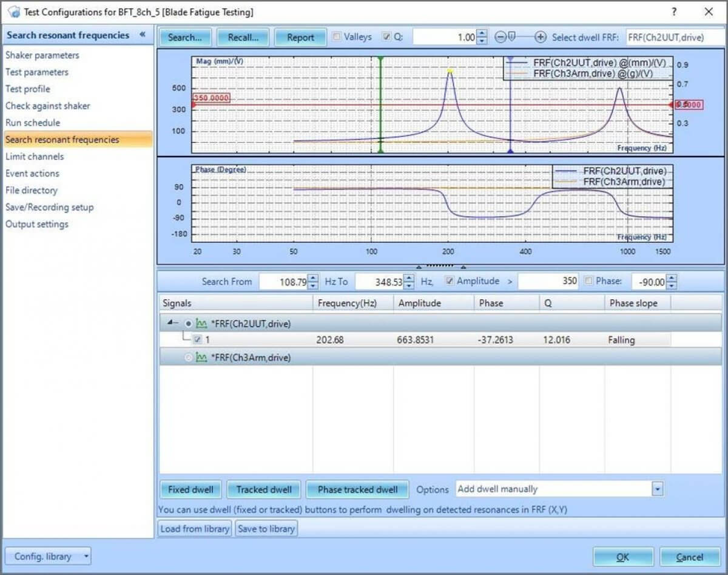Click the Tracked dwell button
Viewport: 728px width, 575px height.
[x=264, y=489]
